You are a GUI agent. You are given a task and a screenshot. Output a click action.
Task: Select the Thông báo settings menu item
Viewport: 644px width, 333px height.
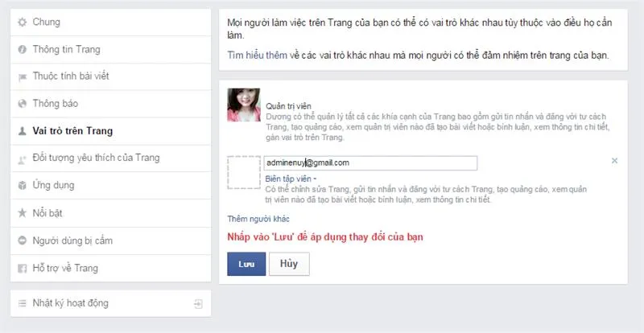coord(56,105)
